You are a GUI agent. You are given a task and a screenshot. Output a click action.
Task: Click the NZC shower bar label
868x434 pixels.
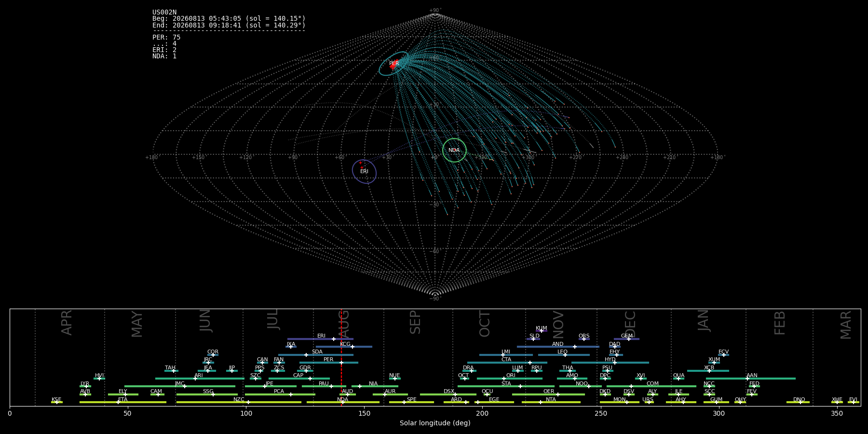239,400
